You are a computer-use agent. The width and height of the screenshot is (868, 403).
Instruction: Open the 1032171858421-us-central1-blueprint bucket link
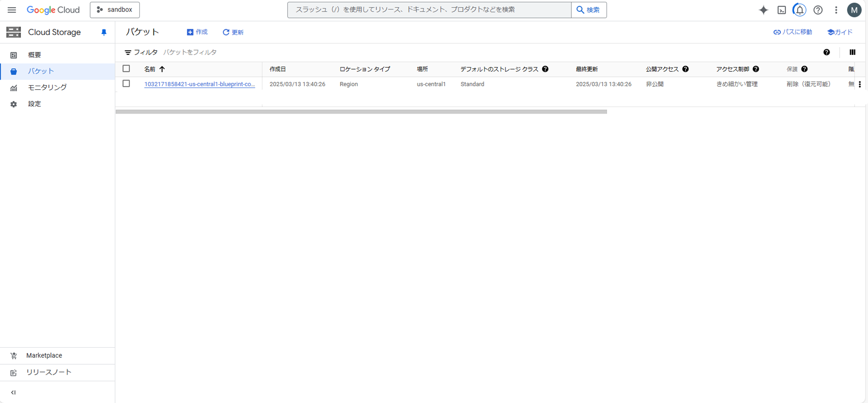click(200, 84)
